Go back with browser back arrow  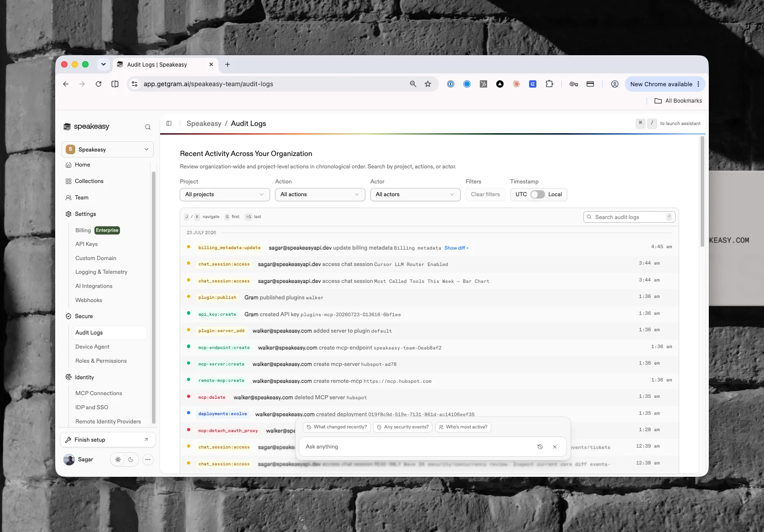(x=66, y=84)
